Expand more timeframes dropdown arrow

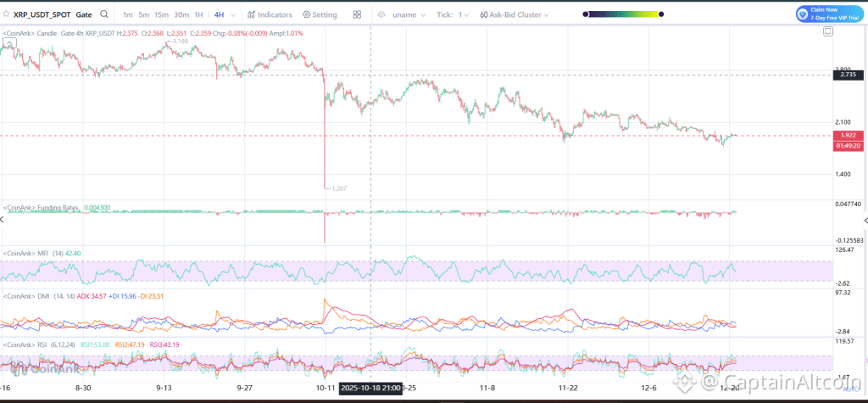point(233,15)
